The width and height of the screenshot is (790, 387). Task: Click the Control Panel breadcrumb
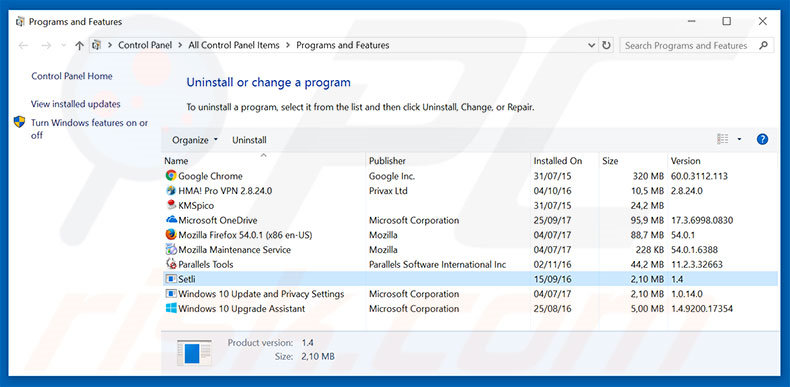(145, 45)
